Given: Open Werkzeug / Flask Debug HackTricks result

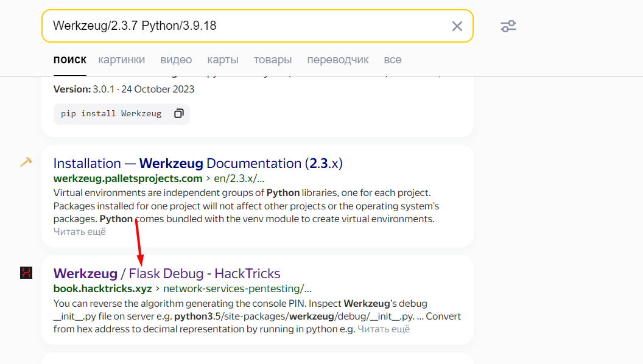Looking at the screenshot, I should tap(167, 273).
